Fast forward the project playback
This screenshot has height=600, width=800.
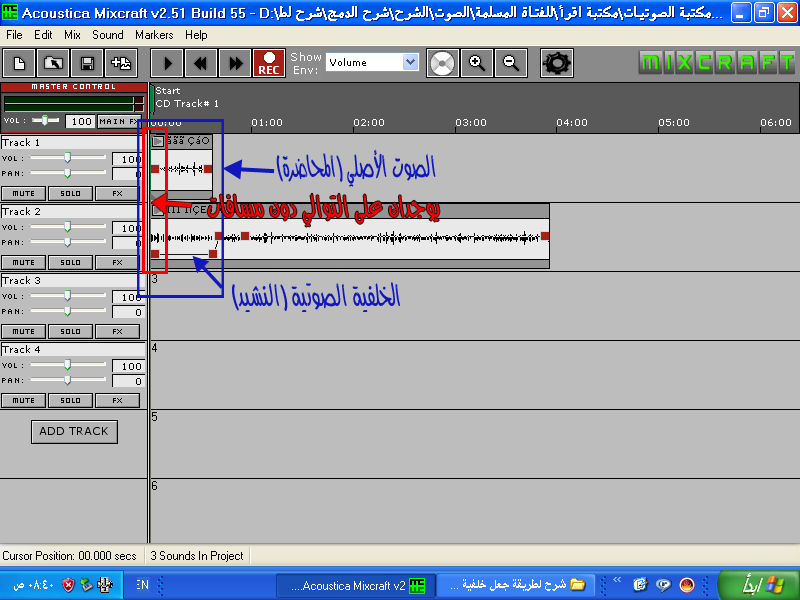235,63
